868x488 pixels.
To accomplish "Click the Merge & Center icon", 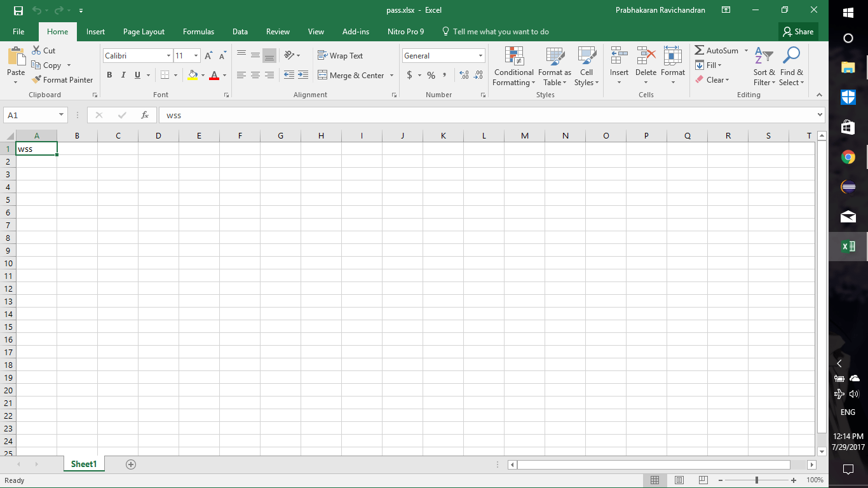I will tap(322, 75).
